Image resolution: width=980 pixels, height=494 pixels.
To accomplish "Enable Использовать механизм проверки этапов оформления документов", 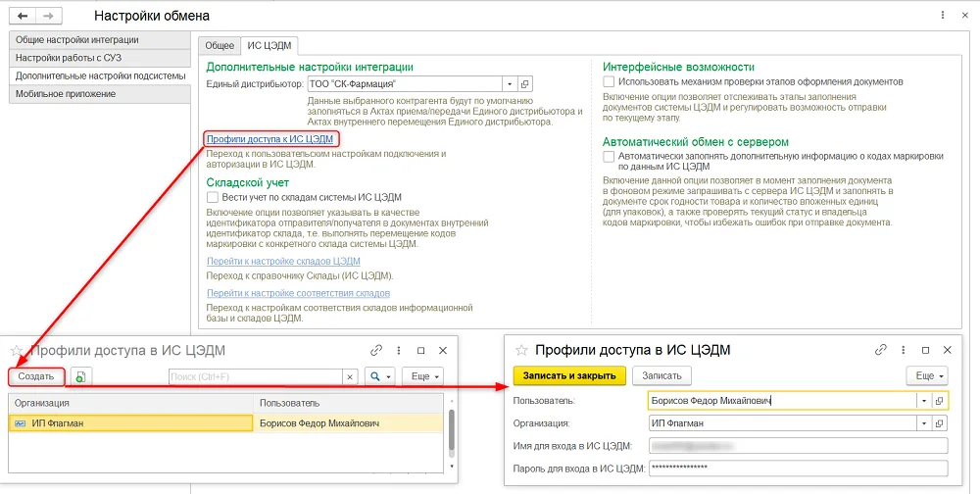I will tap(609, 82).
